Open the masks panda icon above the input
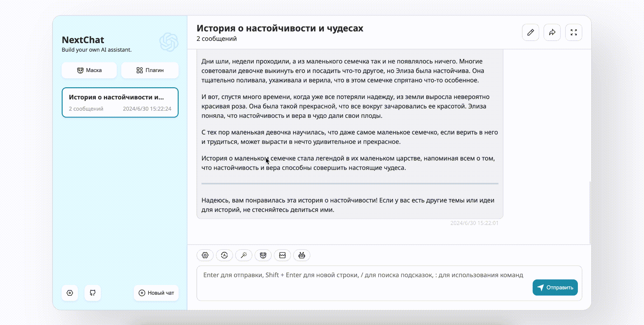The image size is (644, 325). pyautogui.click(x=263, y=255)
